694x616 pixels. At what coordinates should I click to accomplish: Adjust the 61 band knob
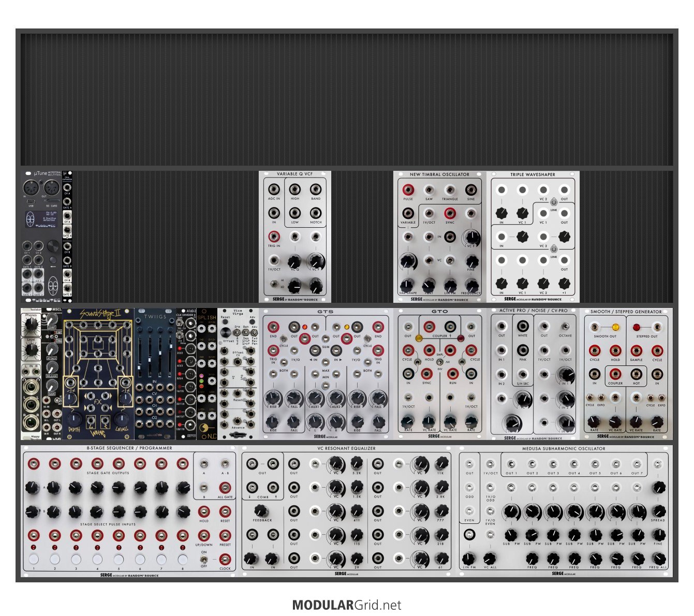point(441,558)
